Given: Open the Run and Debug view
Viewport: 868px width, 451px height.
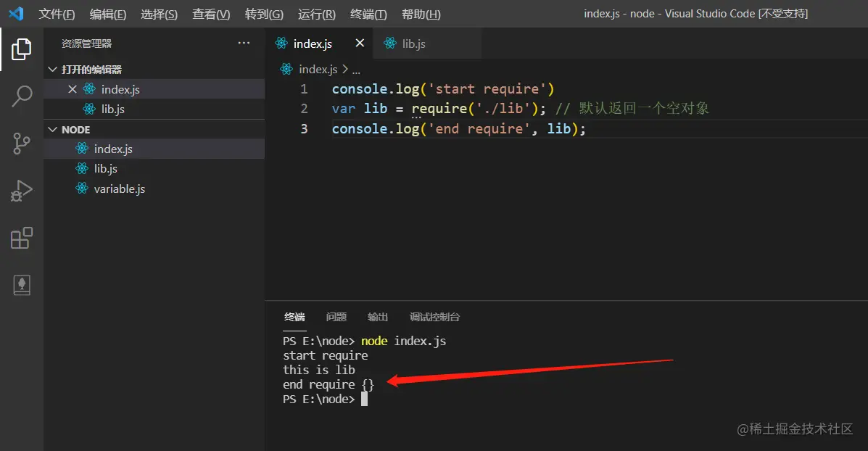Looking at the screenshot, I should [x=22, y=191].
